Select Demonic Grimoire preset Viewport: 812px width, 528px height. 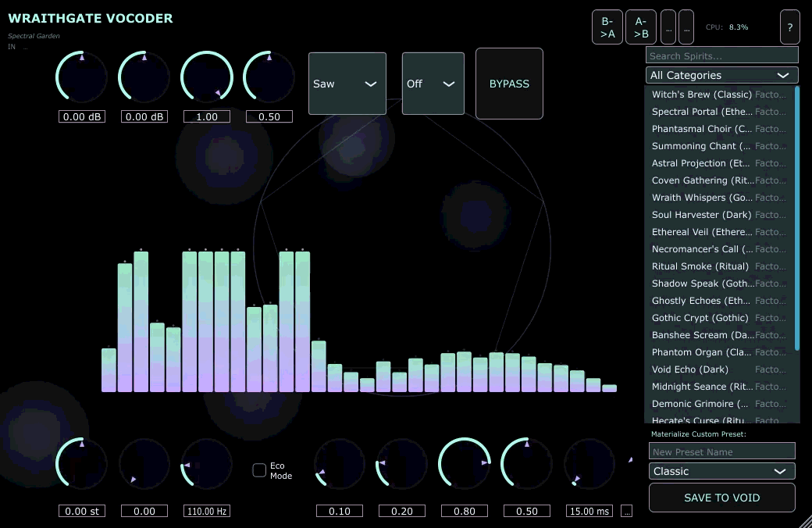click(720, 403)
